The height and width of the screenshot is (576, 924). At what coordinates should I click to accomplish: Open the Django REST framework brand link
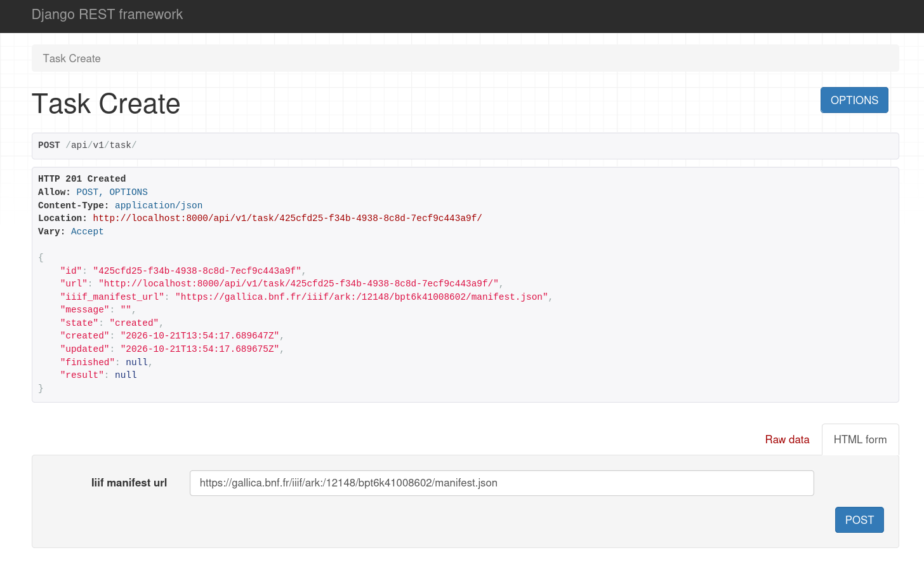click(107, 15)
